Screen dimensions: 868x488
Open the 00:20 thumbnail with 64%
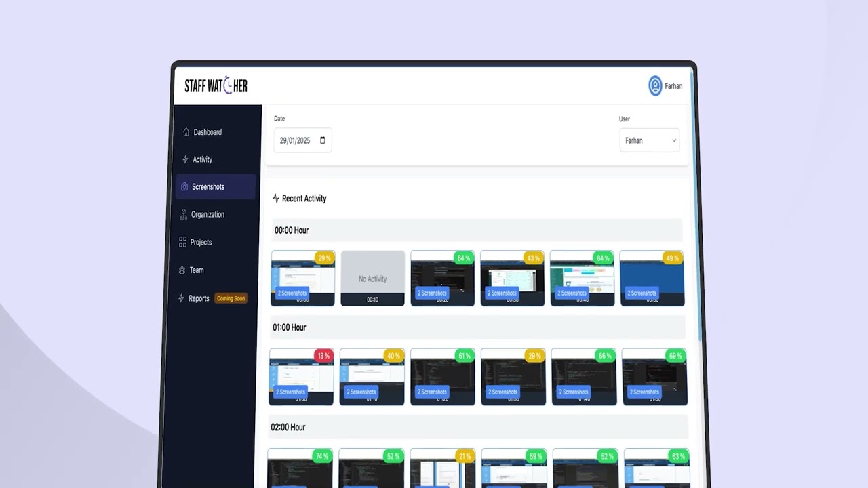point(442,279)
